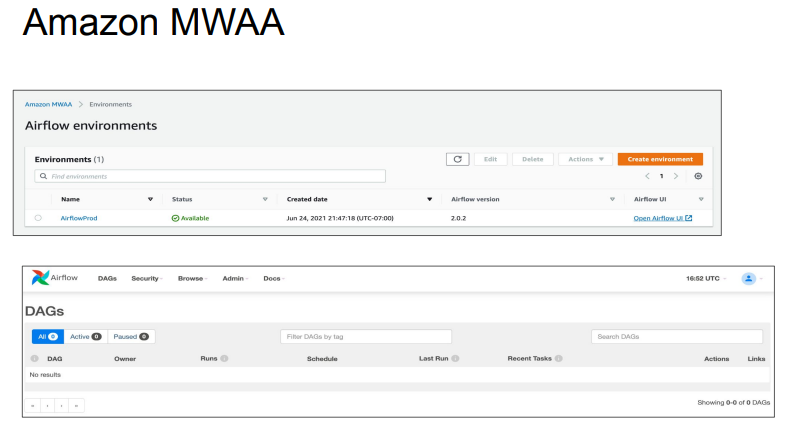Open the Actions dropdown
The width and height of the screenshot is (793, 431).
(586, 159)
